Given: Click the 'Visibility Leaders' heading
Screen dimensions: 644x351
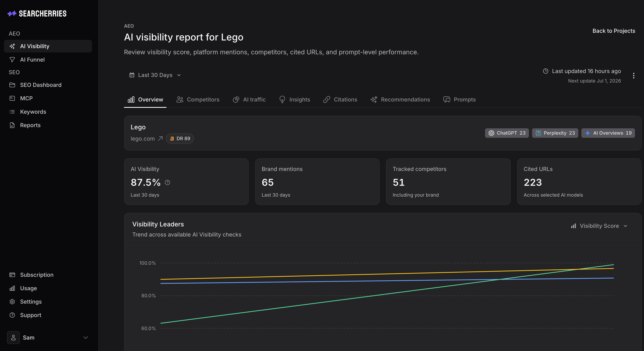Looking at the screenshot, I should pyautogui.click(x=158, y=224).
